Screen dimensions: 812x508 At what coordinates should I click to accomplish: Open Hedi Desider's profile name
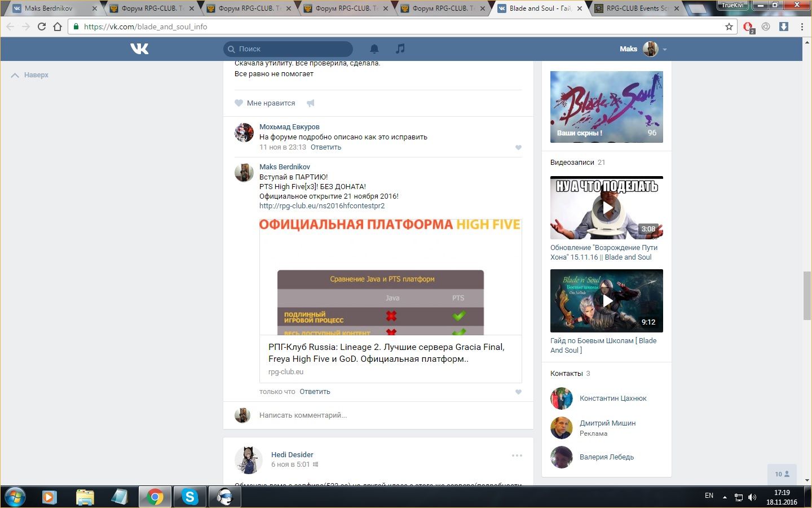coord(292,455)
